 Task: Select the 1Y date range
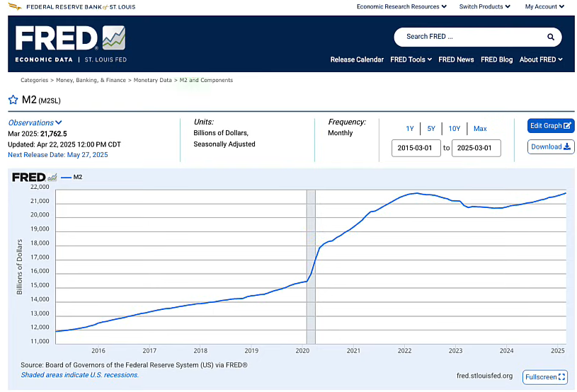pos(410,129)
